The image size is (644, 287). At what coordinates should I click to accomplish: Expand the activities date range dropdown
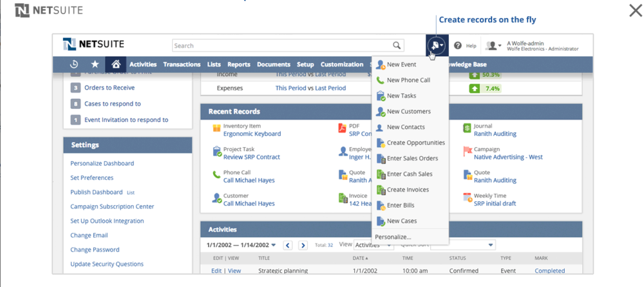click(274, 245)
